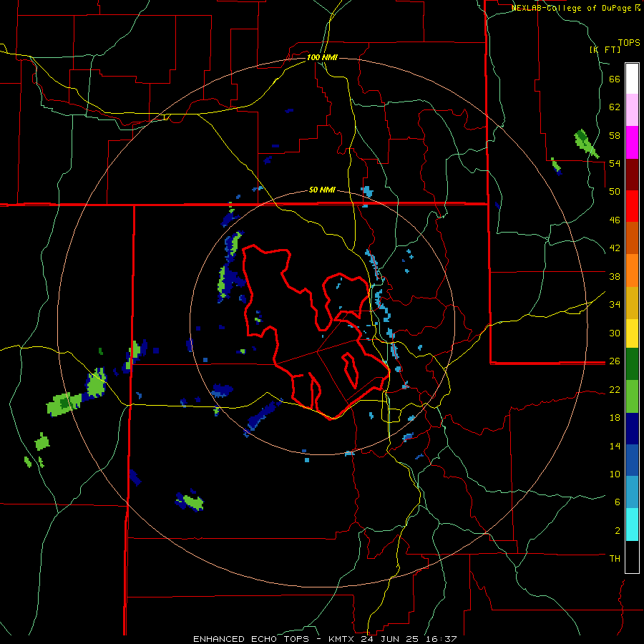This screenshot has width=644, height=644.
Task: Select the light pink legend color band
Action: tap(632, 110)
